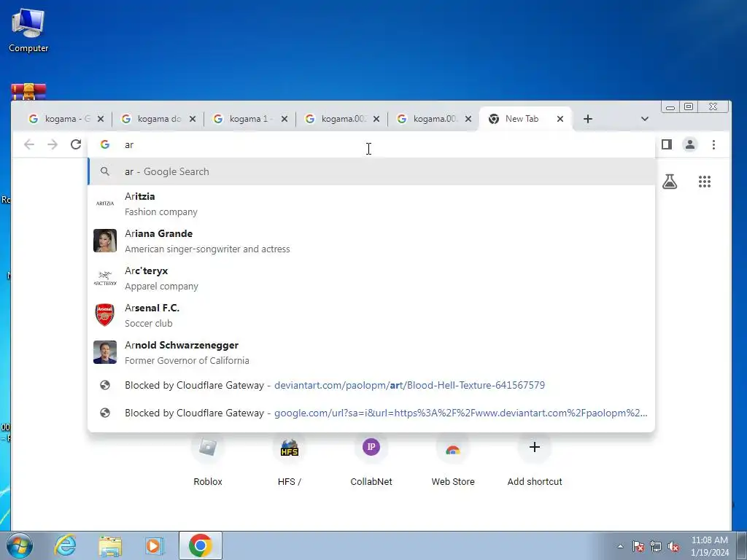The image size is (747, 560).
Task: Click the network tray icon
Action: [x=656, y=546]
